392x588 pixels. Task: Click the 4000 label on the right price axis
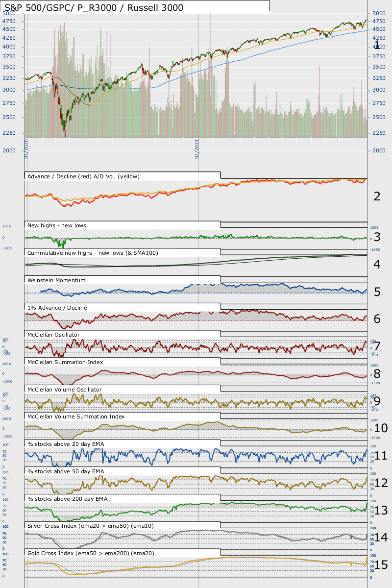point(379,47)
